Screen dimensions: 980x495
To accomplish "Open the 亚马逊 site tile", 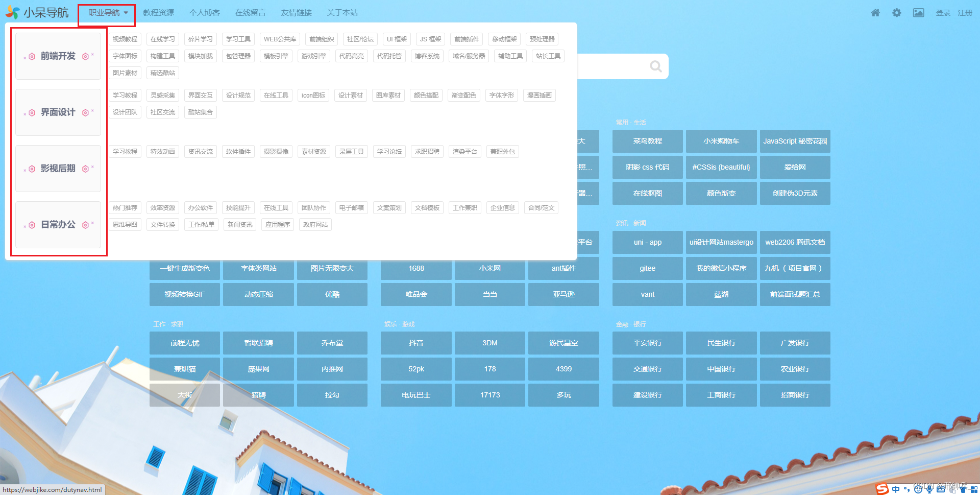I will [x=563, y=294].
